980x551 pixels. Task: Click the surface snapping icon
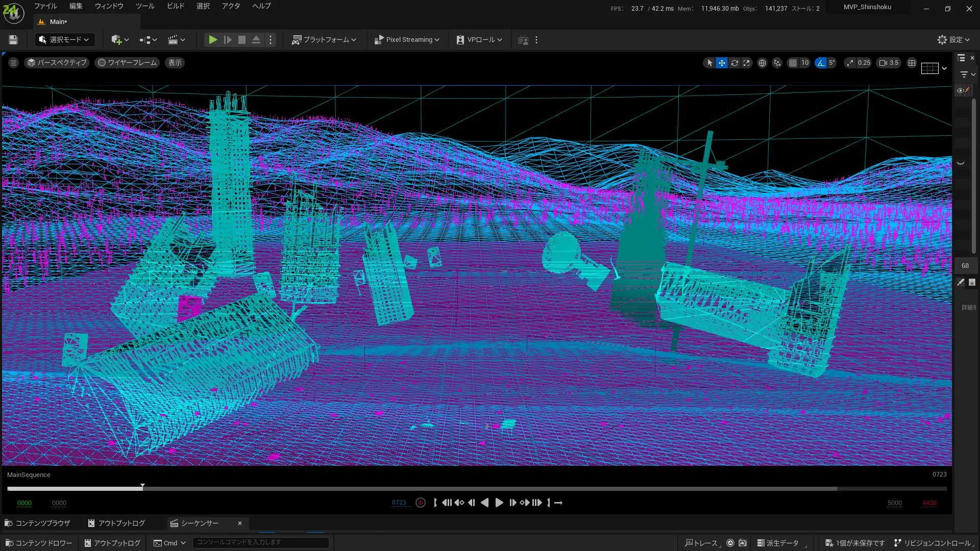[x=777, y=63]
